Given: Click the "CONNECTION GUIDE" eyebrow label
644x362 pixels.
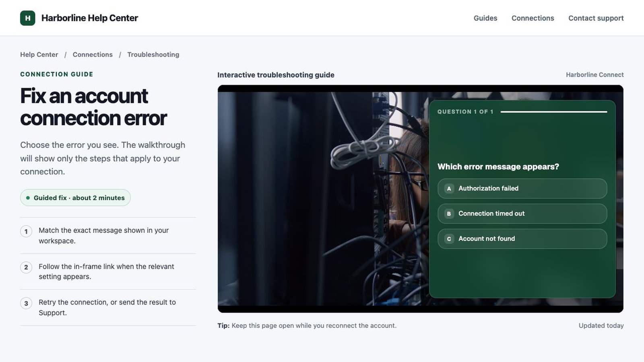Looking at the screenshot, I should 57,74.
